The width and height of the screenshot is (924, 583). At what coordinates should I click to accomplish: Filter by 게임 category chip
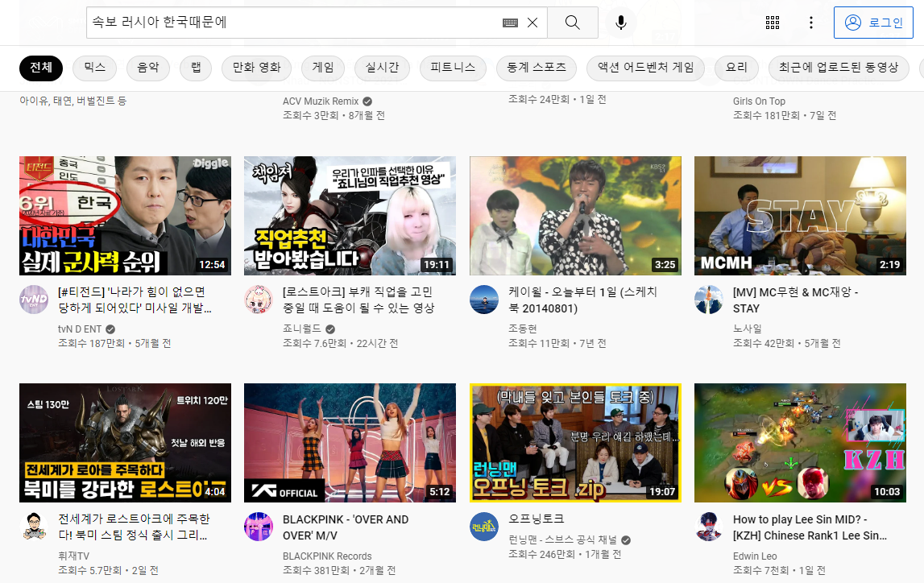point(323,68)
